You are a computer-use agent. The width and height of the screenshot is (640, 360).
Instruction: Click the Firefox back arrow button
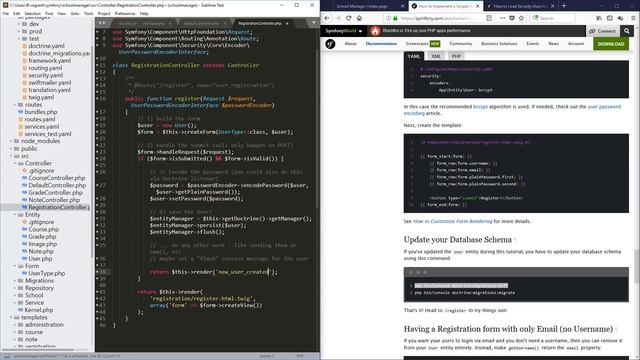pyautogui.click(x=327, y=18)
